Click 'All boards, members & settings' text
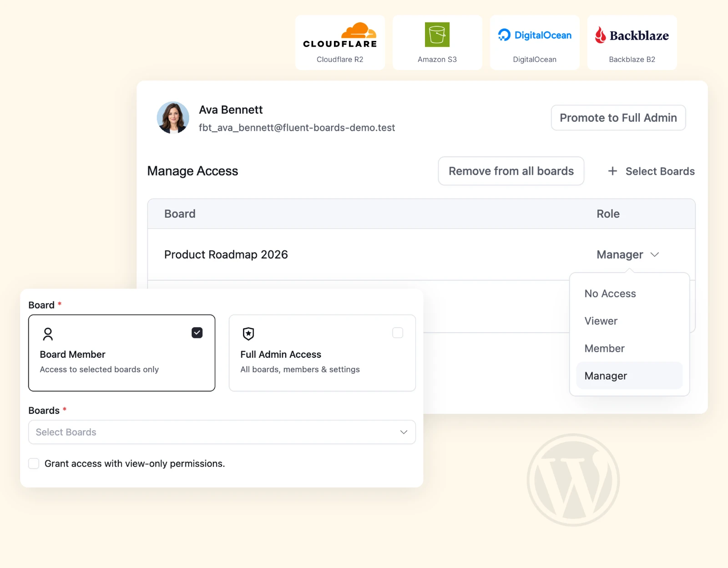This screenshot has height=568, width=728. 300,369
